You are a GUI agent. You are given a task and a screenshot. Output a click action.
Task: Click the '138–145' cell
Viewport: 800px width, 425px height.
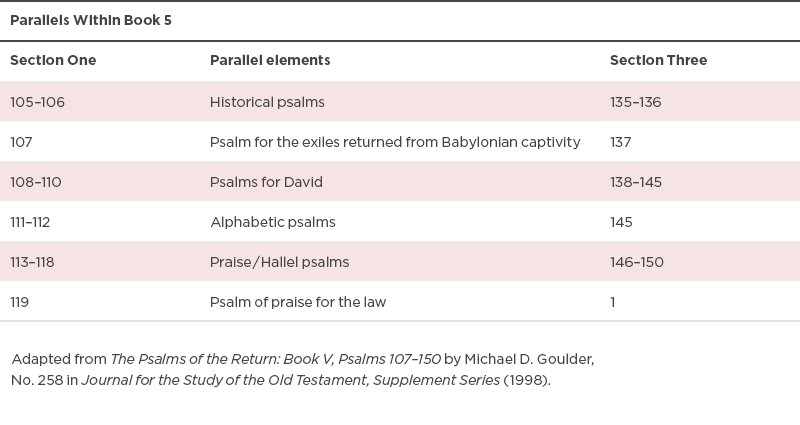(636, 182)
